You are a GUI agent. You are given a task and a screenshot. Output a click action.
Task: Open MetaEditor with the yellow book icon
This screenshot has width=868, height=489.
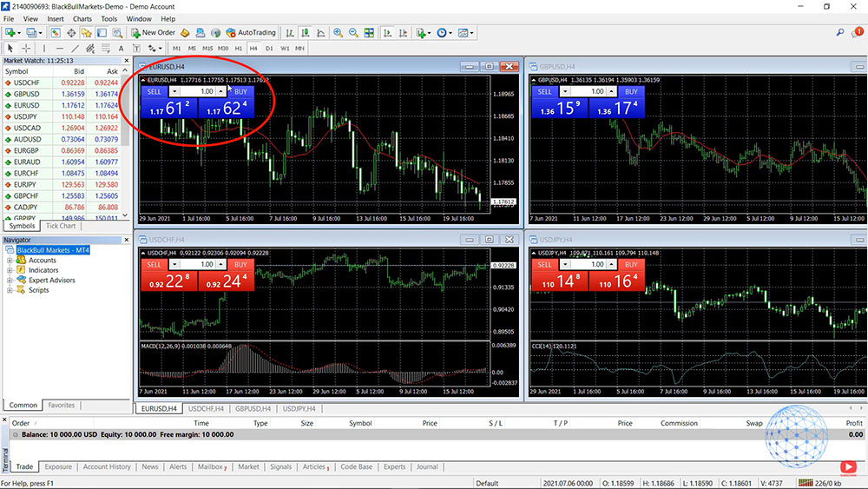click(185, 33)
